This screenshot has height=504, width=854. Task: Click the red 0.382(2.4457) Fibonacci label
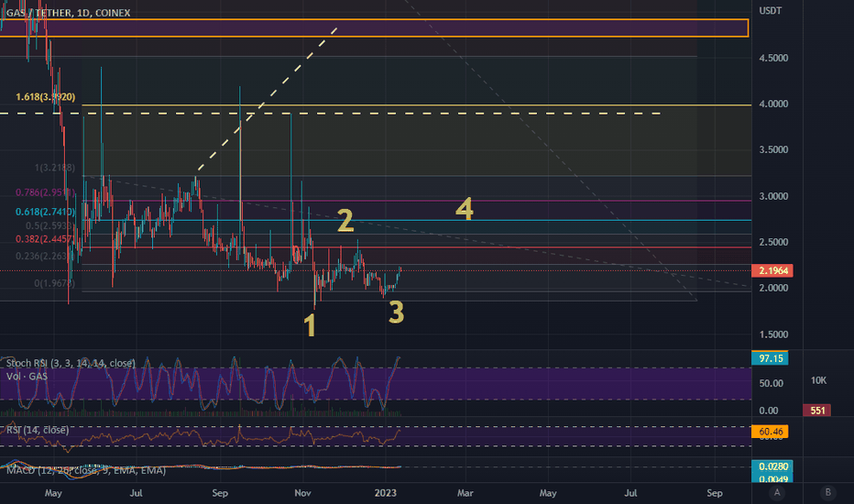[45, 239]
